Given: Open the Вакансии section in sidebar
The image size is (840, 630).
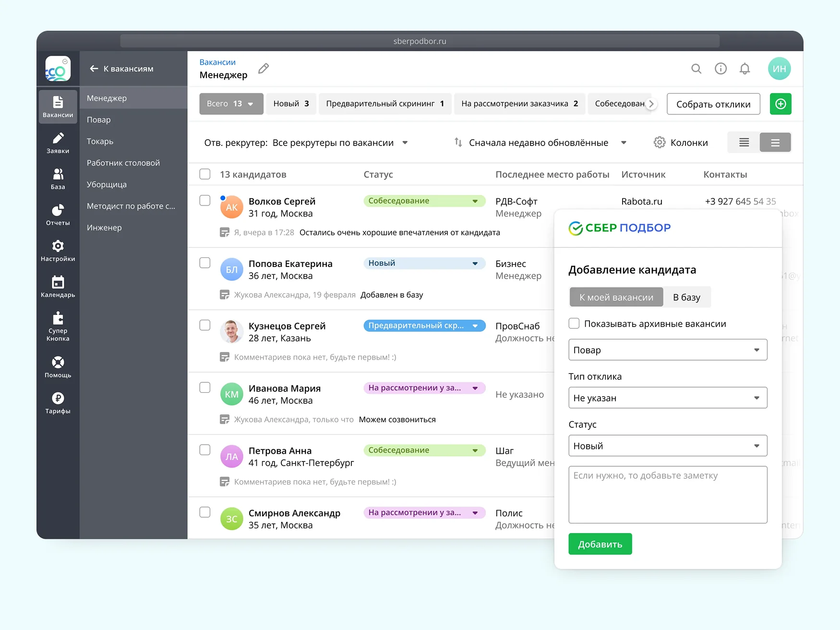Looking at the screenshot, I should click(x=58, y=107).
